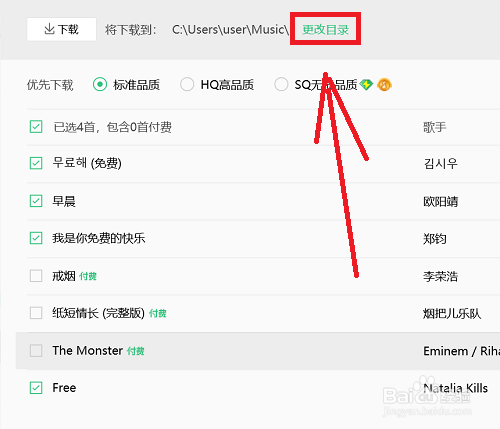Uncheck the 早晨 song checkbox
The image size is (500, 429).
(36, 201)
